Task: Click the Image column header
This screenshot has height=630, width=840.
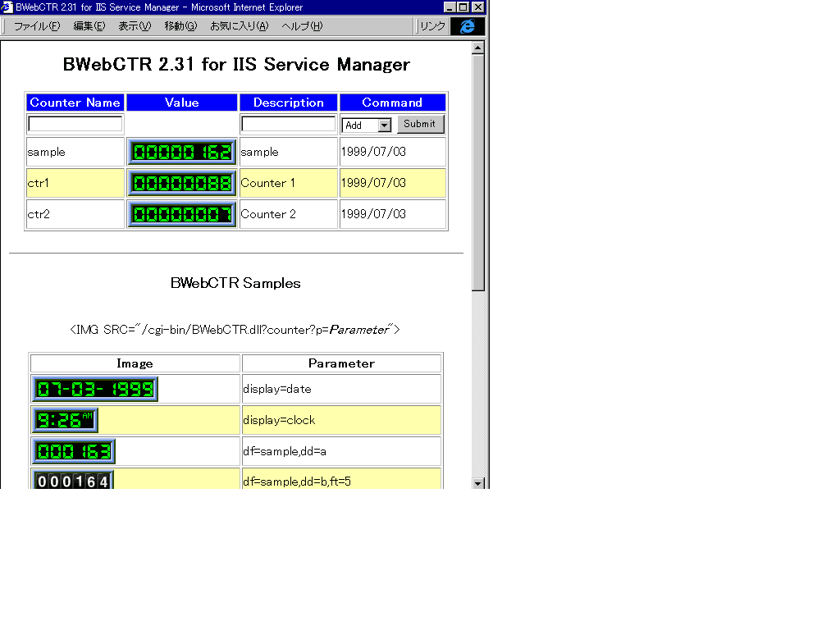Action: (x=135, y=363)
